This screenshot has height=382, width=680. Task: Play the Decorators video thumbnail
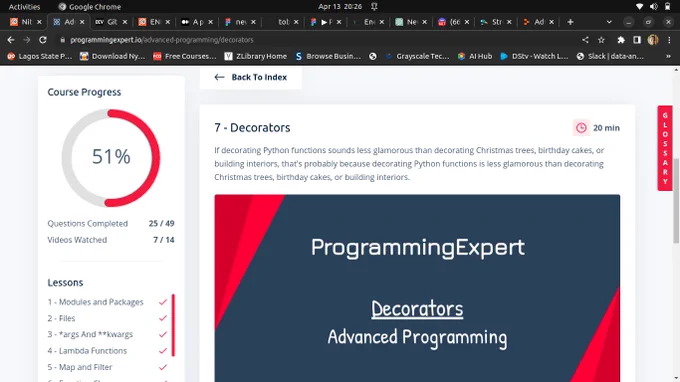[x=417, y=288]
